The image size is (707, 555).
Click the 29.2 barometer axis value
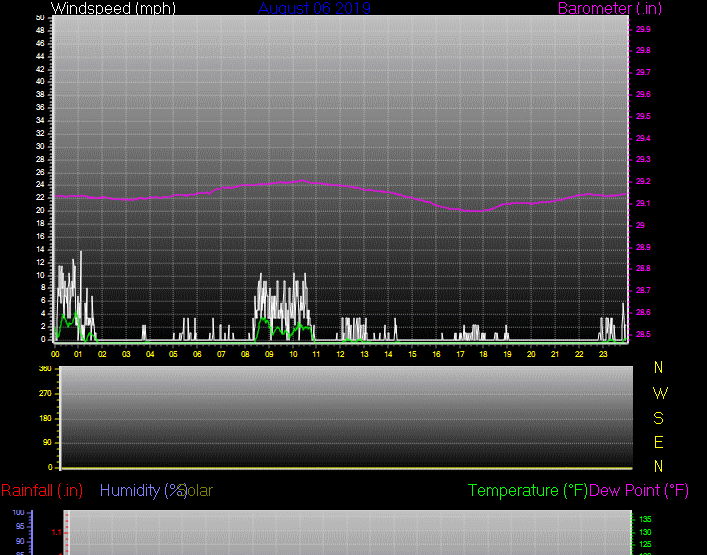(x=643, y=181)
